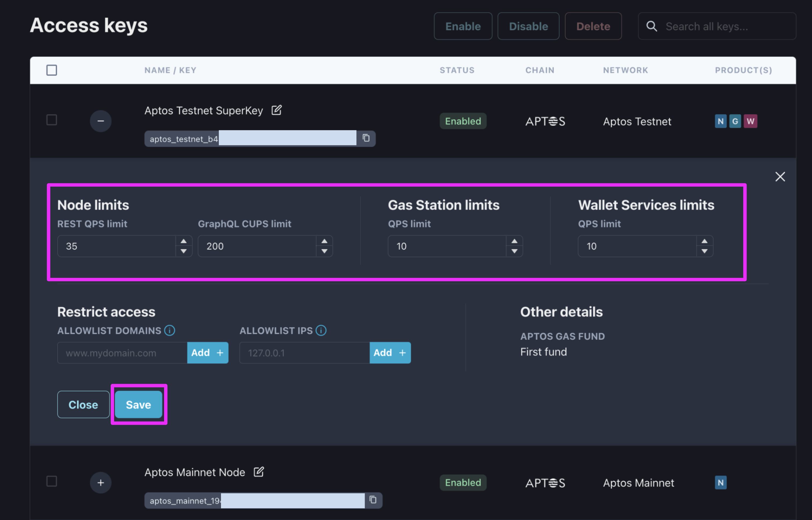Select all keys with header checkbox
The width and height of the screenshot is (812, 520).
pyautogui.click(x=52, y=70)
